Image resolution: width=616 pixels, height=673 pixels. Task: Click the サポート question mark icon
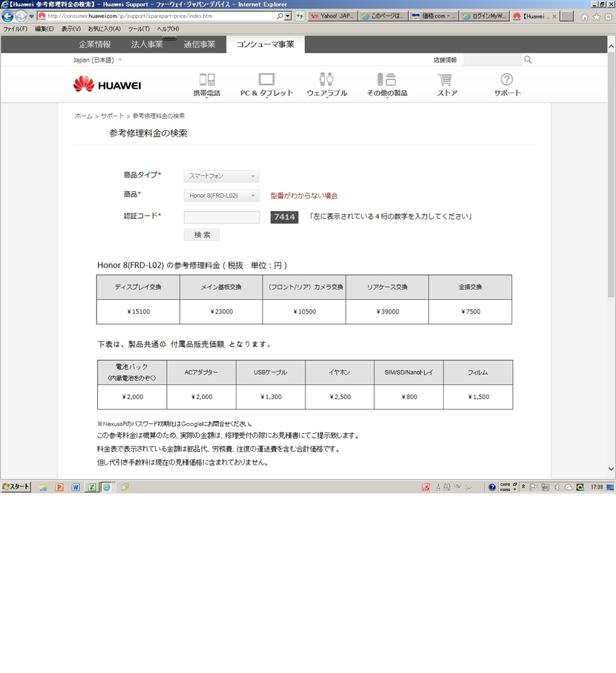coord(506,80)
